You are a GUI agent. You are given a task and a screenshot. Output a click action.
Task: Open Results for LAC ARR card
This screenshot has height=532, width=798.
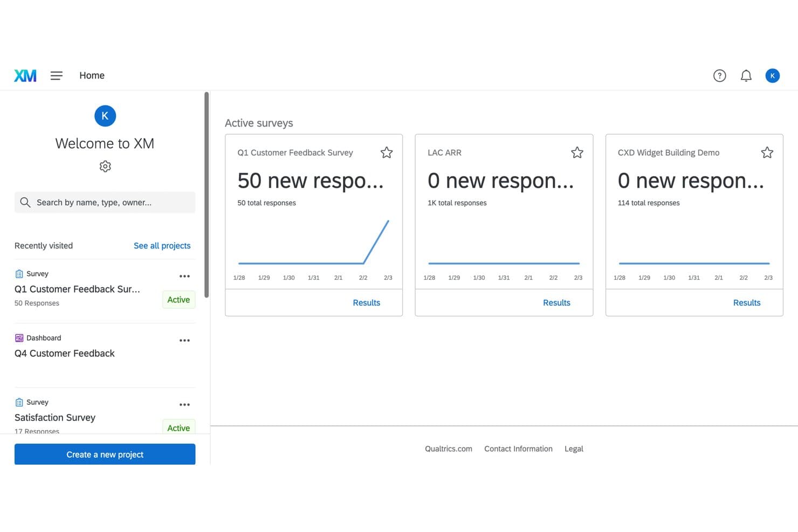click(x=556, y=303)
